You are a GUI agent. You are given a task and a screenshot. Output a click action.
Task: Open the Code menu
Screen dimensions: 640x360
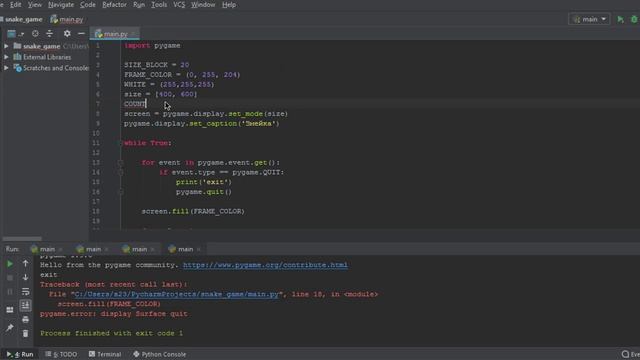click(x=87, y=5)
